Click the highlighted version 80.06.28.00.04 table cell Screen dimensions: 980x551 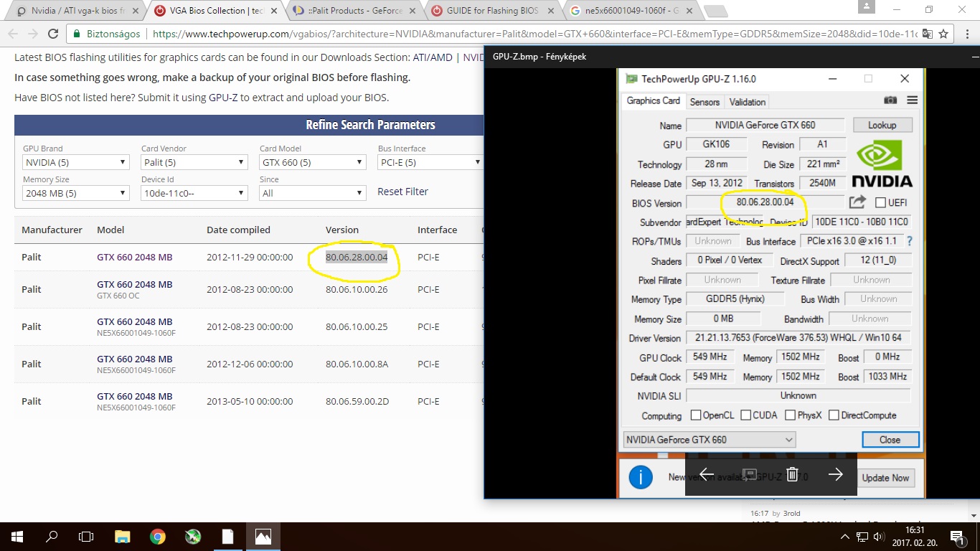point(357,257)
